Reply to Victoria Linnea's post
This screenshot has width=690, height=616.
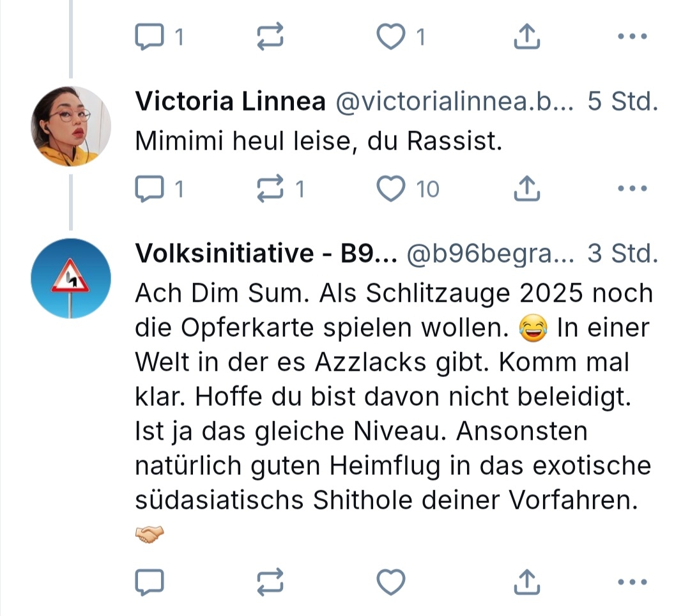pos(149,189)
